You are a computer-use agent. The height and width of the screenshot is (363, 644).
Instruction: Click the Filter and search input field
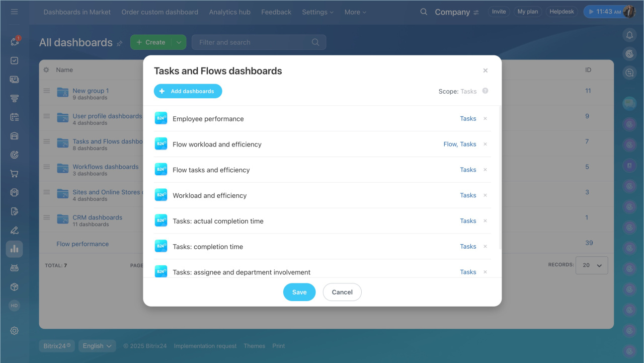tap(254, 43)
